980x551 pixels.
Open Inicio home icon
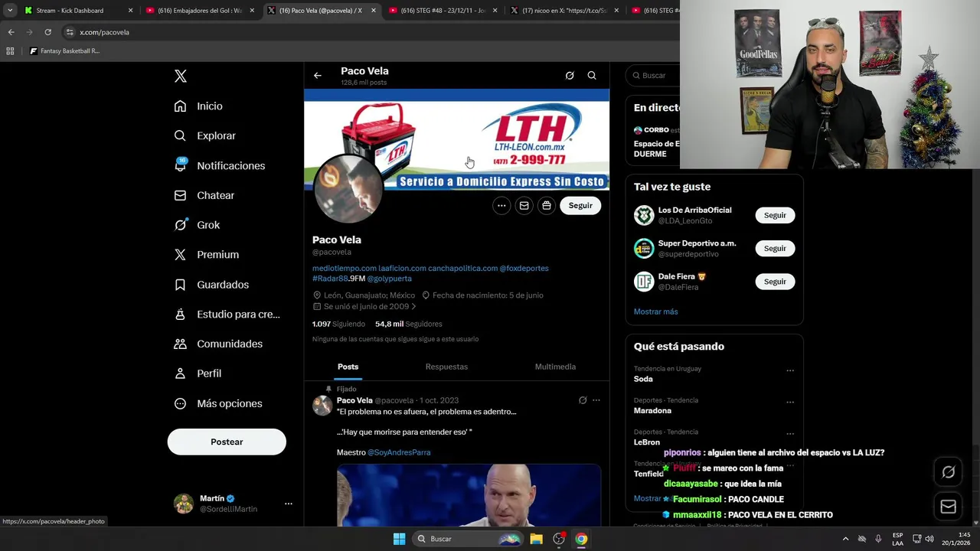(x=180, y=106)
